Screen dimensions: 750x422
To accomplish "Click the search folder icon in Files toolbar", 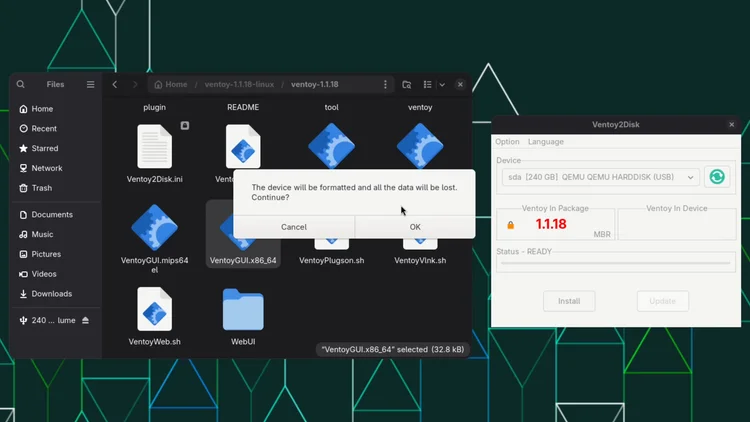I will coord(407,85).
